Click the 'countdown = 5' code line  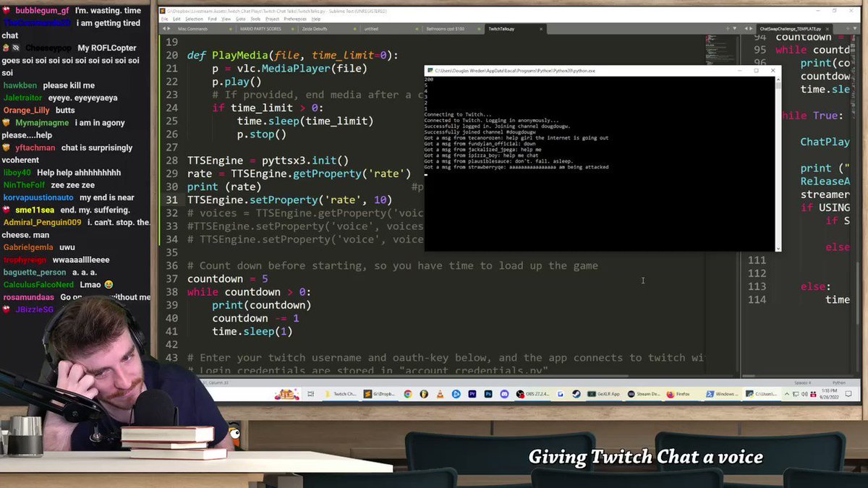tap(228, 279)
